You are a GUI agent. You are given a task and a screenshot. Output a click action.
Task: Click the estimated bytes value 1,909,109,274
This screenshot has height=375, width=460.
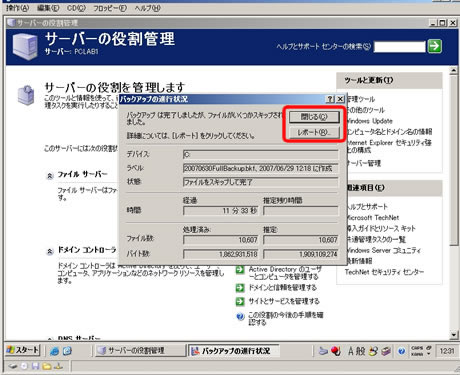pos(301,254)
